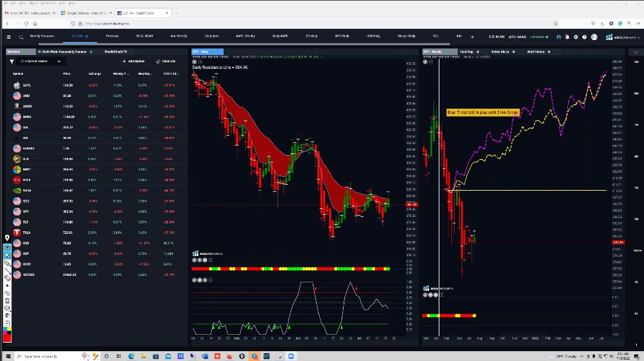The height and width of the screenshot is (361, 644).
Task: Select the line tool in annotation toolbar
Action: [7, 271]
